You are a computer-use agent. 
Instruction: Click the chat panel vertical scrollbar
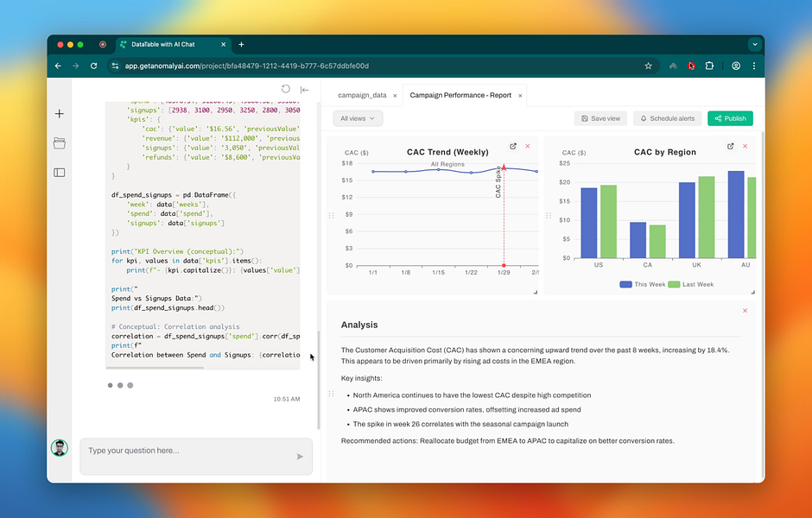tap(319, 380)
